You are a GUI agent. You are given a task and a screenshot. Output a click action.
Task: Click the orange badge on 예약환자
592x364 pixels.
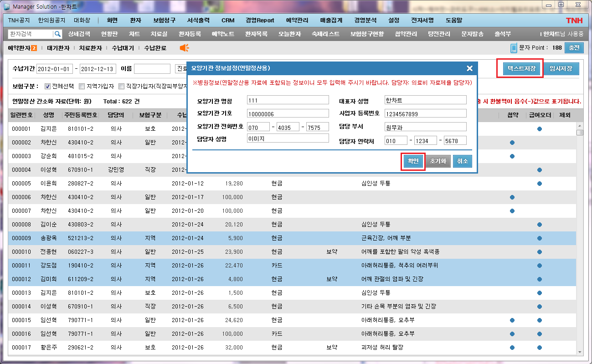tap(34, 48)
